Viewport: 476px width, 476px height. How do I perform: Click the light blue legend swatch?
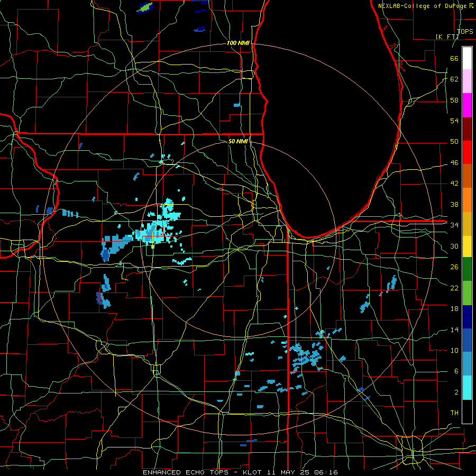pyautogui.click(x=467, y=364)
